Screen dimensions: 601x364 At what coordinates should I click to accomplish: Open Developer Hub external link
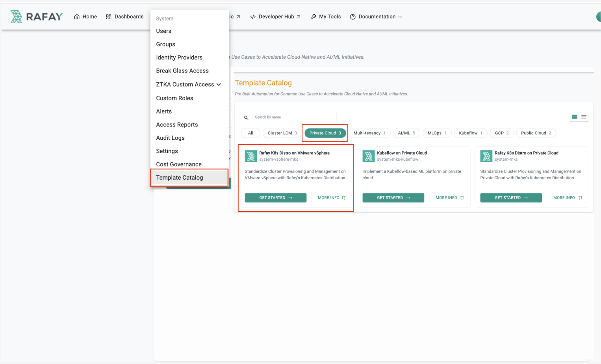tap(275, 17)
